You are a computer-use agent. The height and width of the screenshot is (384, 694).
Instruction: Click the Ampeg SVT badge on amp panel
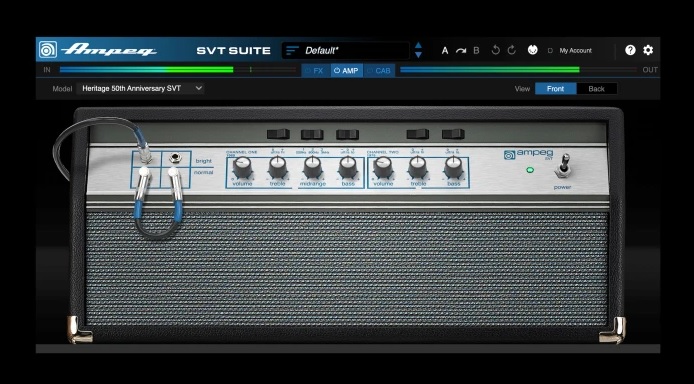528,154
